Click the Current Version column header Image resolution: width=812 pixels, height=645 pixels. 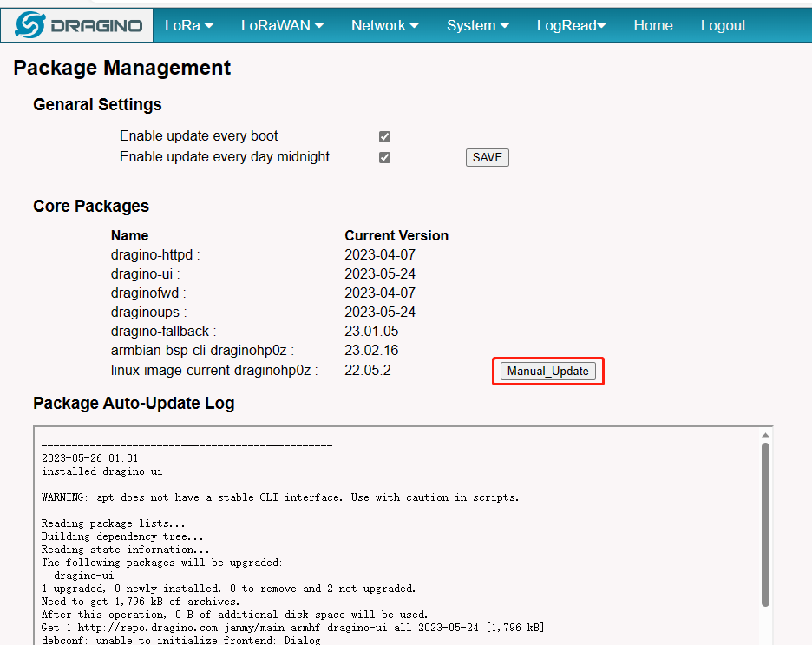[396, 236]
